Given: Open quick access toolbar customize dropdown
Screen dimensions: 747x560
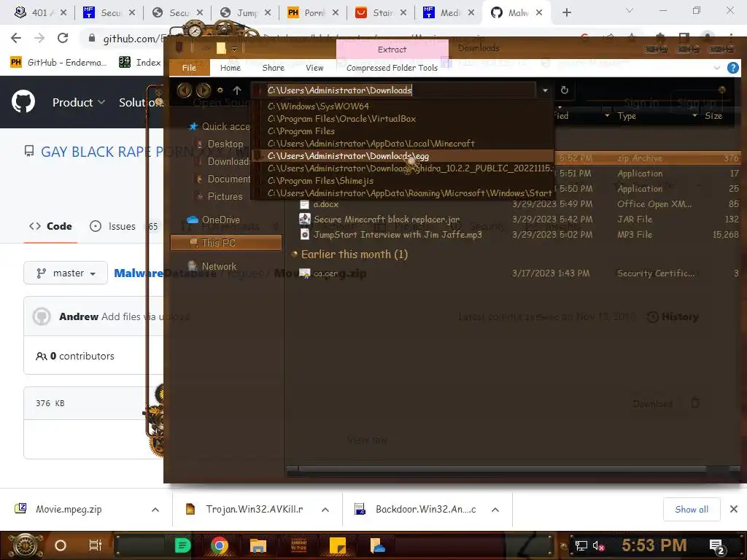Looking at the screenshot, I should (234, 49).
